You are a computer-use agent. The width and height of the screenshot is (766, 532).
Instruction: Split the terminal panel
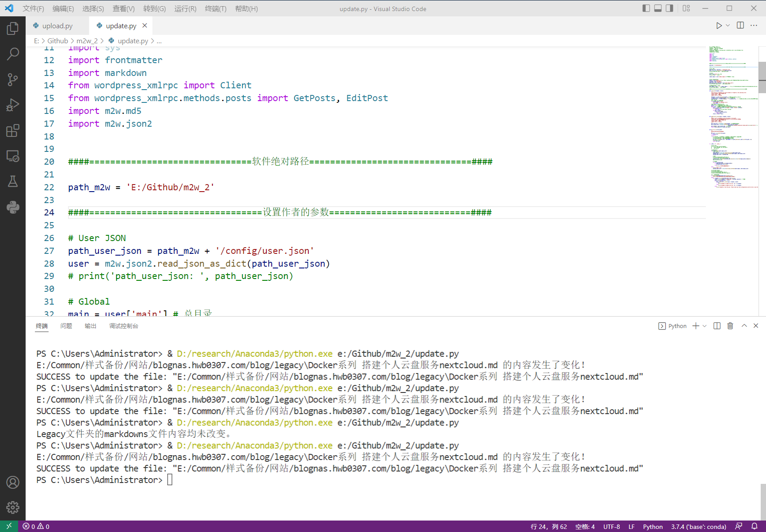click(717, 326)
